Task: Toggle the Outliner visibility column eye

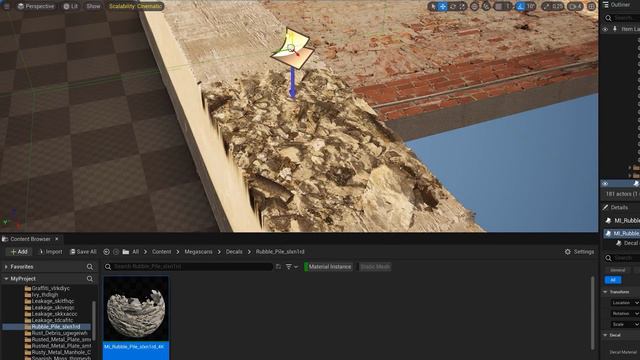Action: (x=605, y=29)
